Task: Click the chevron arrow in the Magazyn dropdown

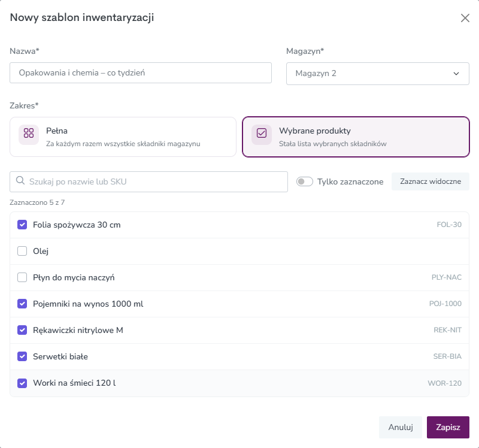Action: pyautogui.click(x=456, y=74)
